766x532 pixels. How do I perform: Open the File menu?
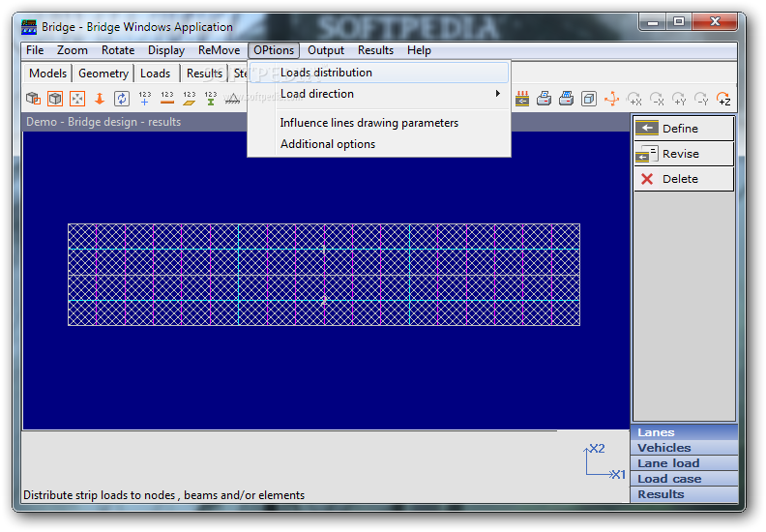35,50
